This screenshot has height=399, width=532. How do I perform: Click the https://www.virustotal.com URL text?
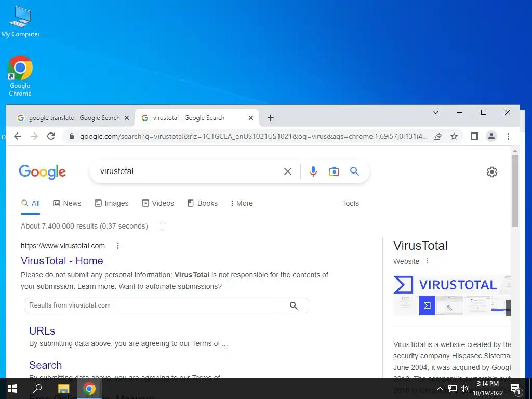(x=63, y=246)
